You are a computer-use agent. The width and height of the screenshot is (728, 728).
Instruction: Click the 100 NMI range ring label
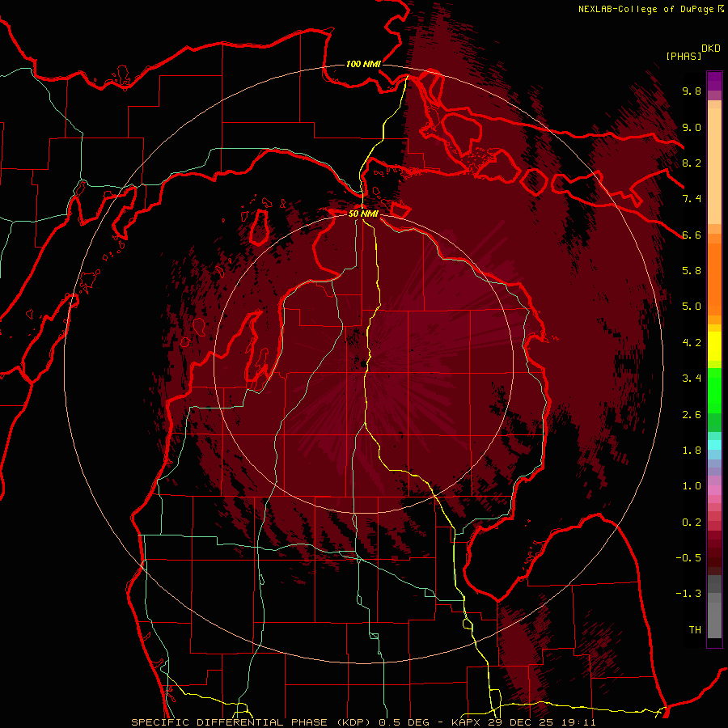(x=363, y=64)
